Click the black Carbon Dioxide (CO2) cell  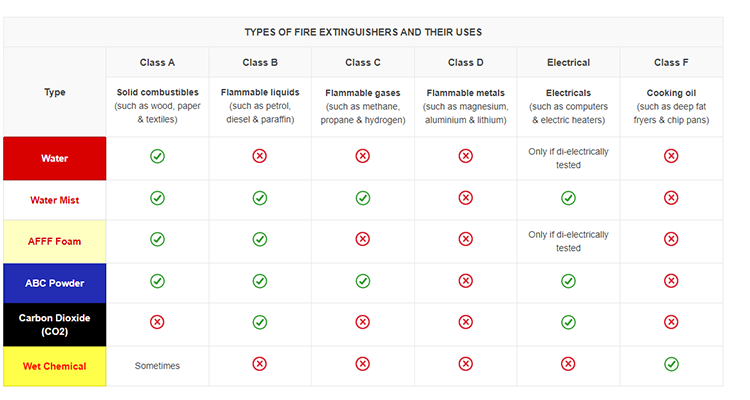55,324
